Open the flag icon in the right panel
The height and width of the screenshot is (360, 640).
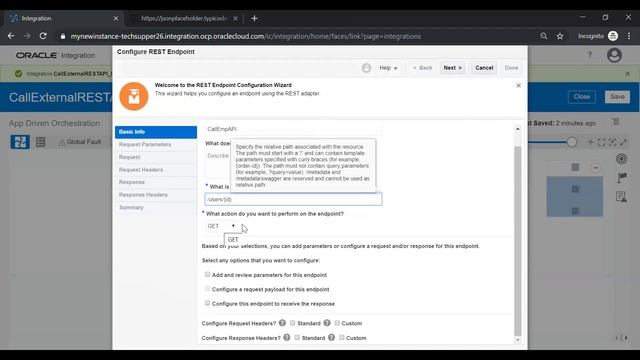tap(621, 178)
